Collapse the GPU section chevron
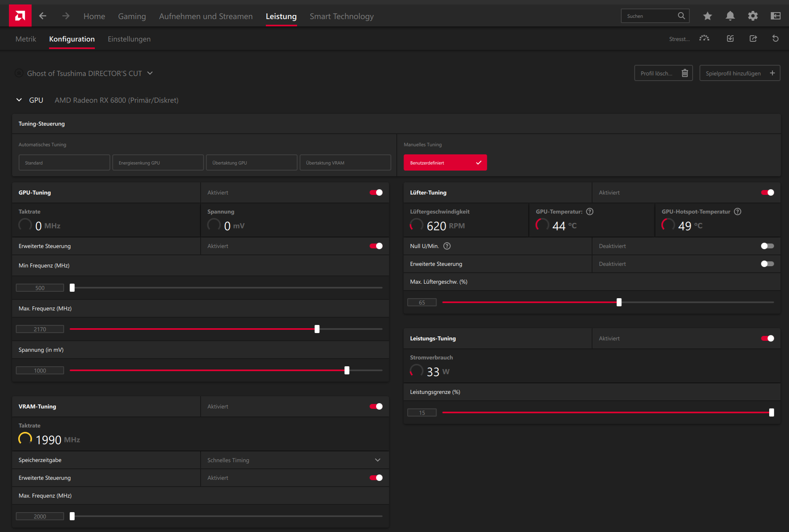 [x=19, y=100]
